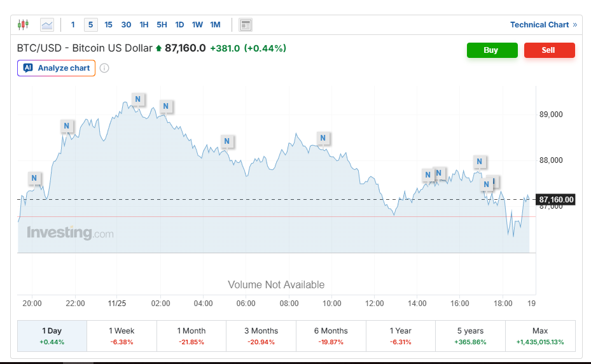Choose the 1M interval option
The width and height of the screenshot is (591, 364).
[x=215, y=25]
